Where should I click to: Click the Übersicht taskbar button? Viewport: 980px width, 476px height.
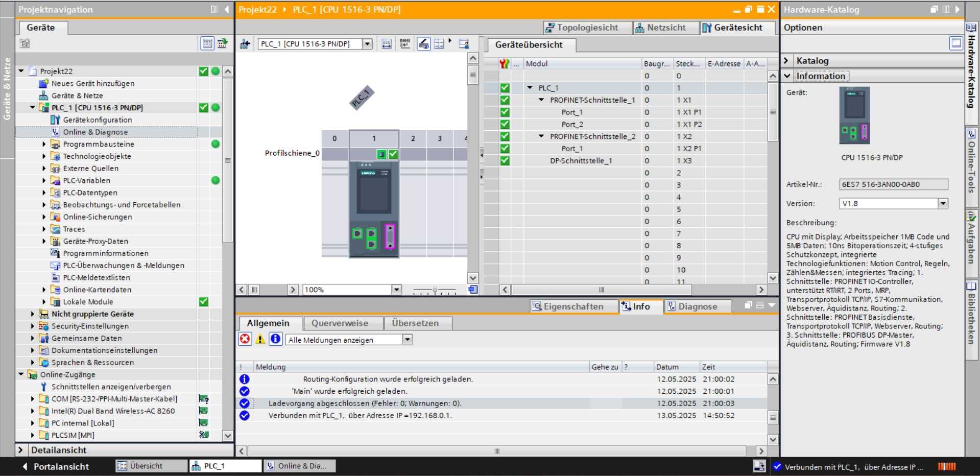pyautogui.click(x=151, y=466)
